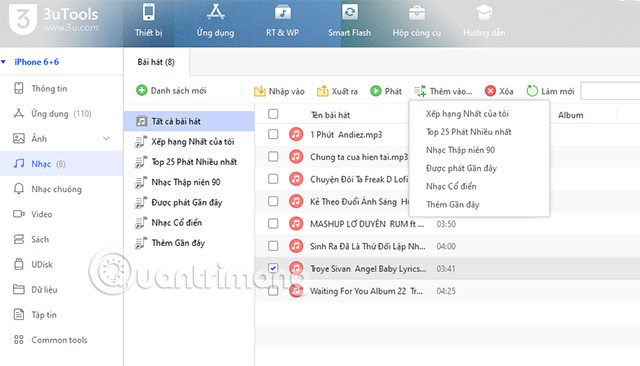This screenshot has width=640, height=366.
Task: Select Nhạc Cổ điển playlist in list
Action: point(189,223)
